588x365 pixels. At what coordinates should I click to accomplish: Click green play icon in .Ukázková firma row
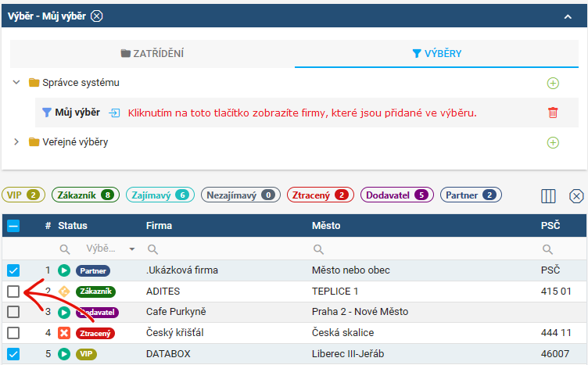click(x=64, y=270)
